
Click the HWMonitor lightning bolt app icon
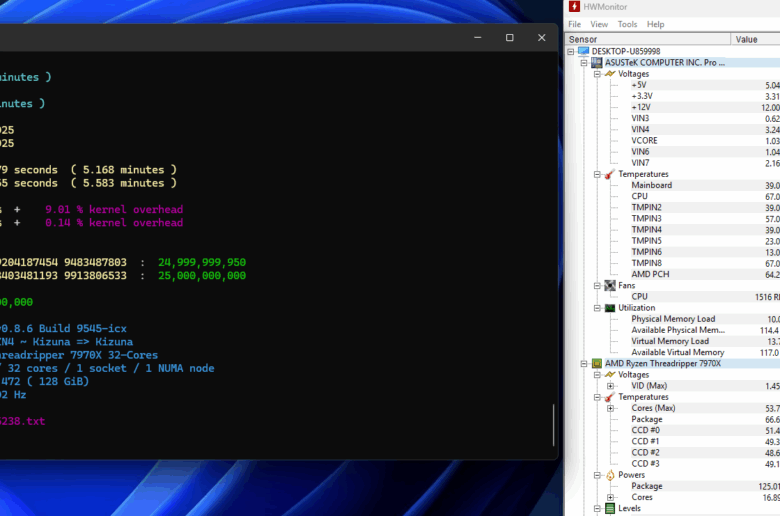(x=574, y=7)
